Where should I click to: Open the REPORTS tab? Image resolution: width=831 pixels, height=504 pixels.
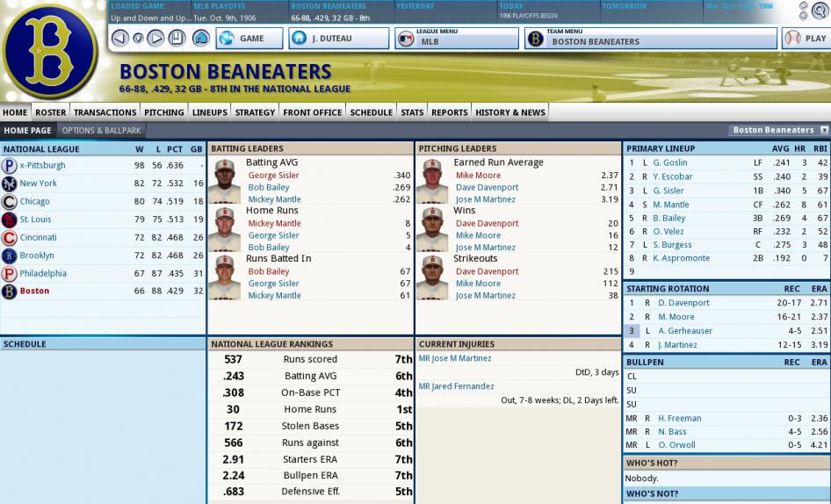tap(450, 112)
